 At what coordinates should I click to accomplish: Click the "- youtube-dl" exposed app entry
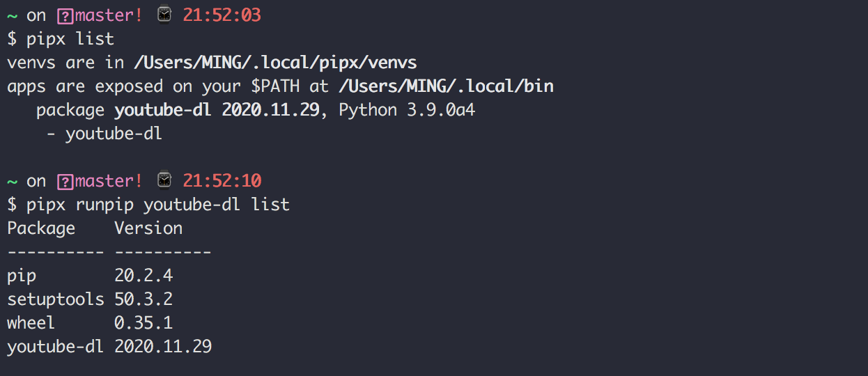(104, 134)
